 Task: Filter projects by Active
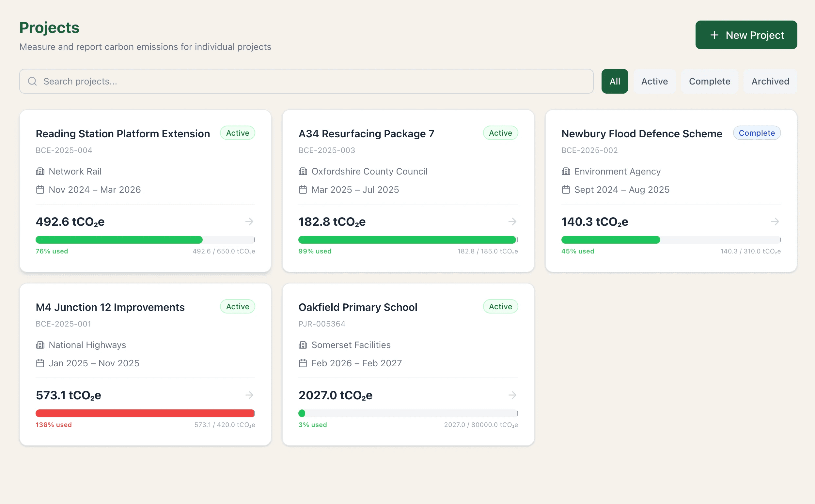pyautogui.click(x=654, y=81)
